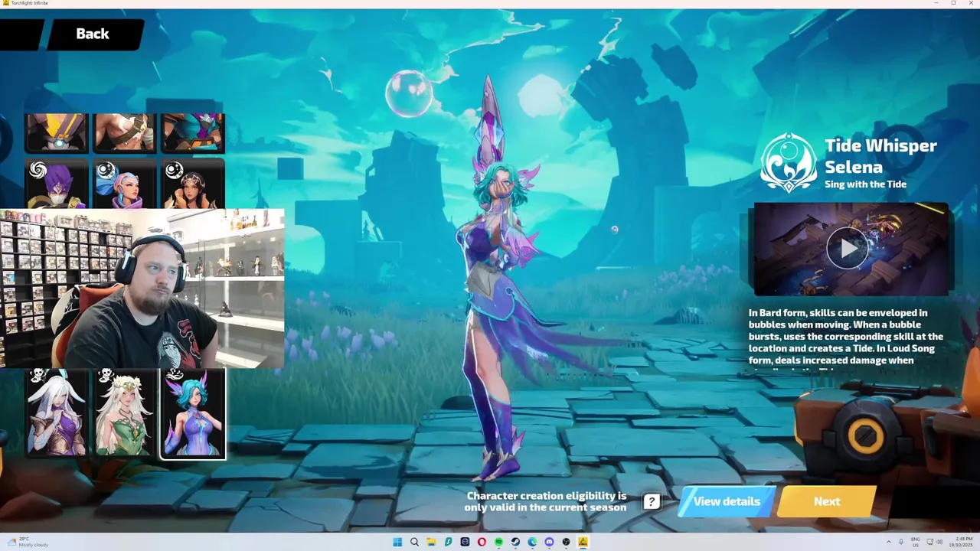Select the blue and pink haired hero portrait

pos(125,184)
